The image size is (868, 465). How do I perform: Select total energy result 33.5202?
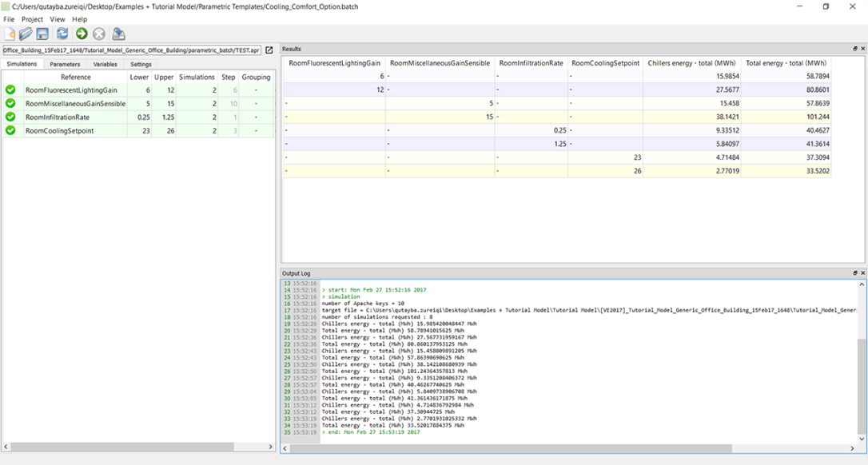pos(786,171)
